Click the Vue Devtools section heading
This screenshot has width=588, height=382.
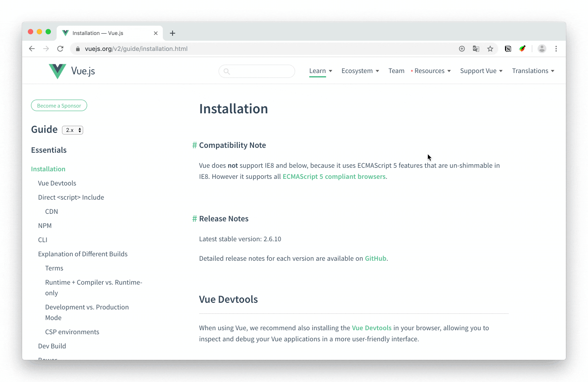[228, 299]
